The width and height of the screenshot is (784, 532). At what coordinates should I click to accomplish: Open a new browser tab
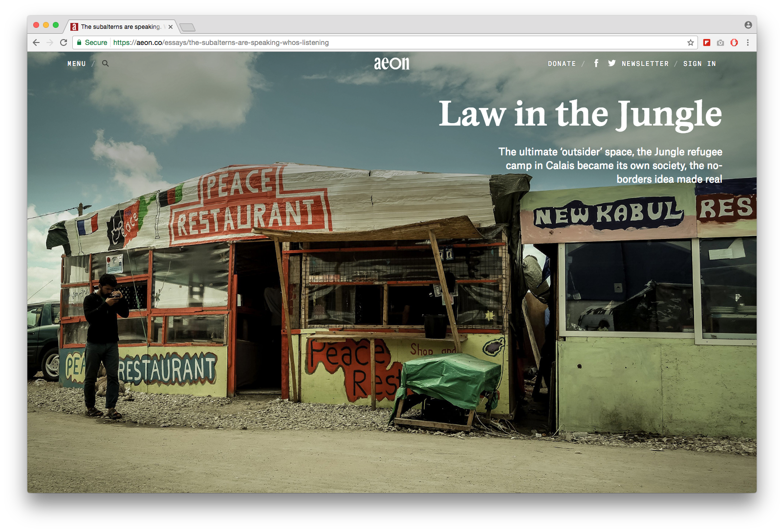click(x=188, y=27)
